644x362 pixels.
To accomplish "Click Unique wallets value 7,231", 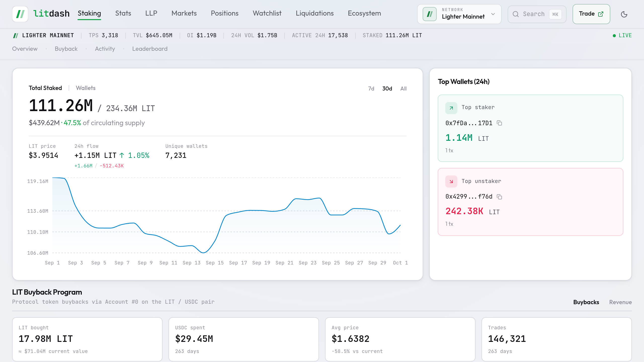I will tap(176, 155).
